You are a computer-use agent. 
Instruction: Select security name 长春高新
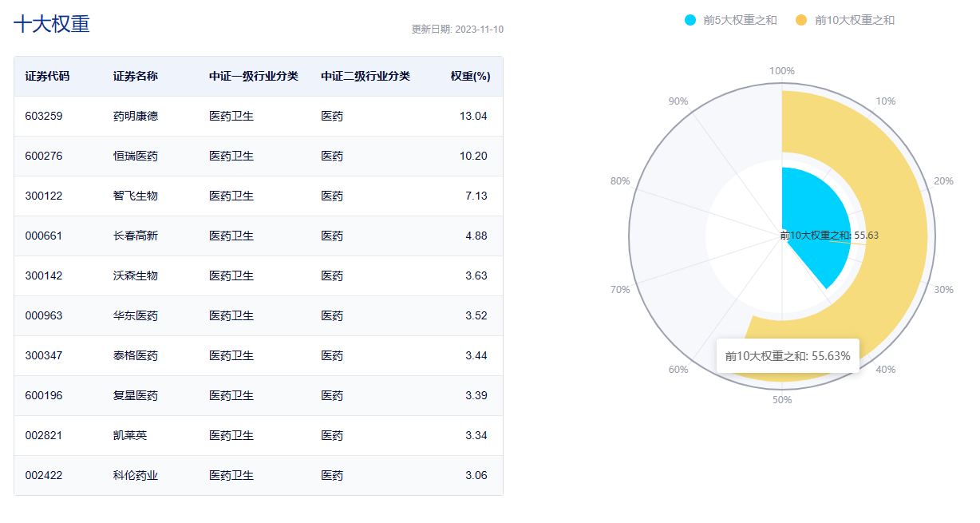tap(136, 236)
